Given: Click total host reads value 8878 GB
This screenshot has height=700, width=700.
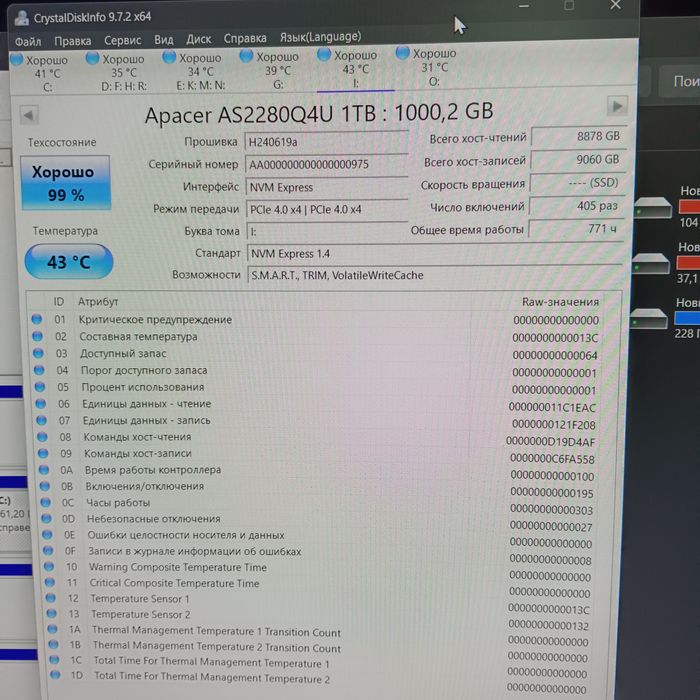Looking at the screenshot, I should click(579, 136).
